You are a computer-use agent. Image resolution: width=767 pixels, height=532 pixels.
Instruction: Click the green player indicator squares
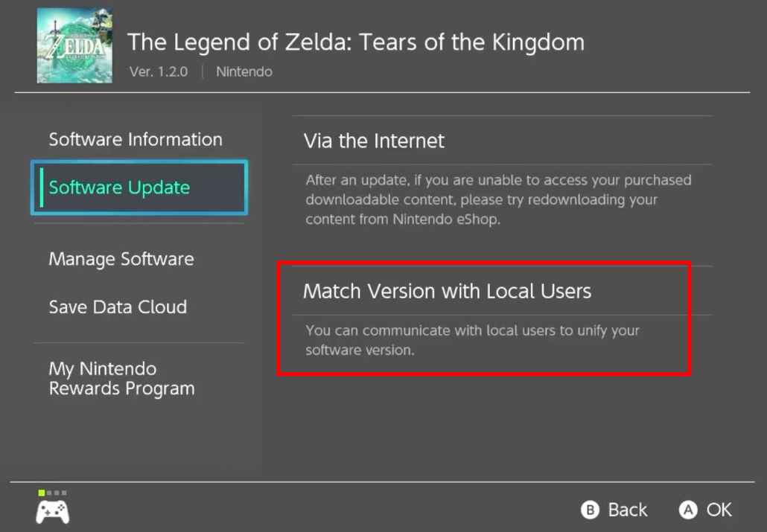pyautogui.click(x=51, y=492)
